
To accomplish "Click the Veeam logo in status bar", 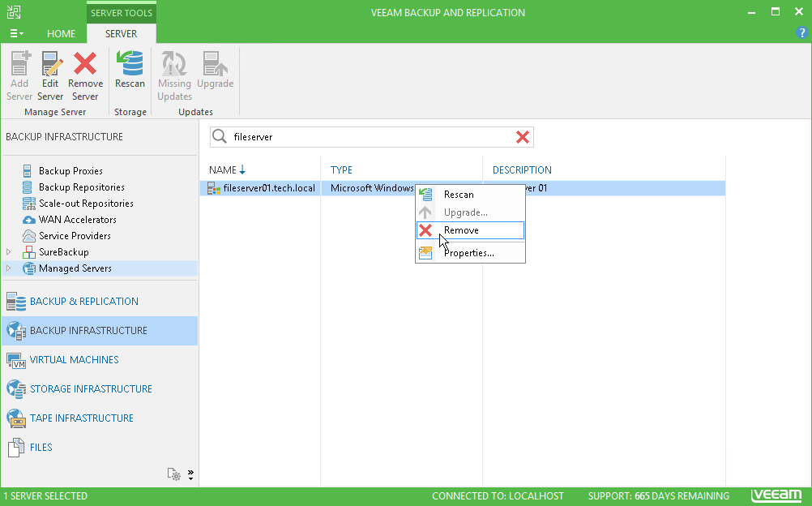I will [776, 495].
